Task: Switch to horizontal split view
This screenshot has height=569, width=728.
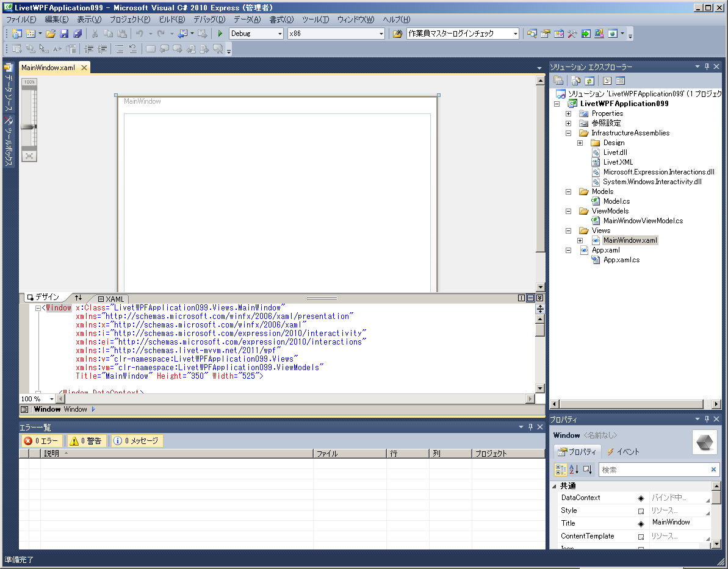Action: (531, 298)
